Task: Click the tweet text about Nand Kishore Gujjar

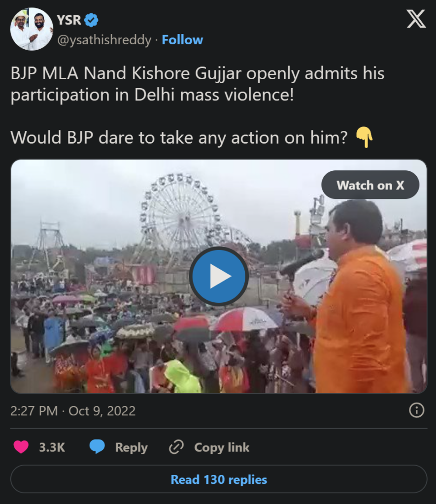Action: point(197,84)
